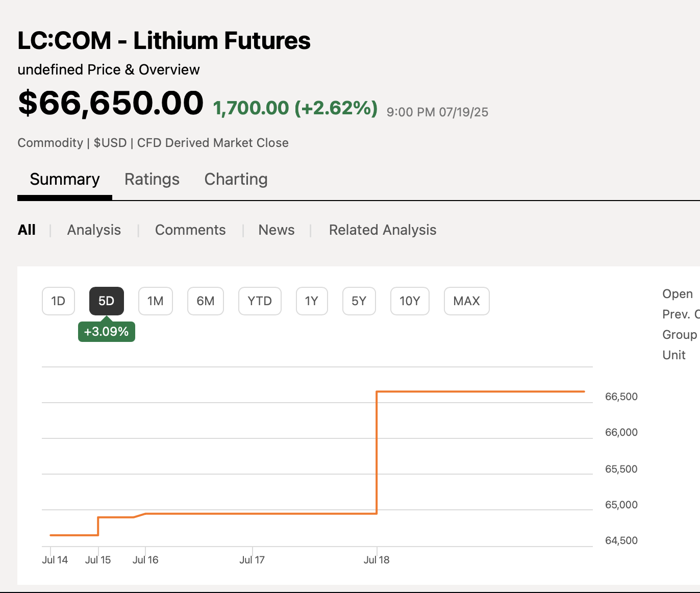This screenshot has height=593, width=700.
Task: Select the 1D chart range
Action: pyautogui.click(x=58, y=301)
